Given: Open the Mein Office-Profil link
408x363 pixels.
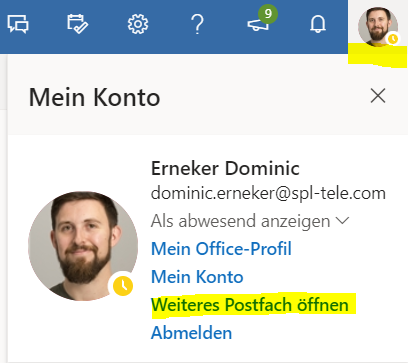Looking at the screenshot, I should (221, 249).
